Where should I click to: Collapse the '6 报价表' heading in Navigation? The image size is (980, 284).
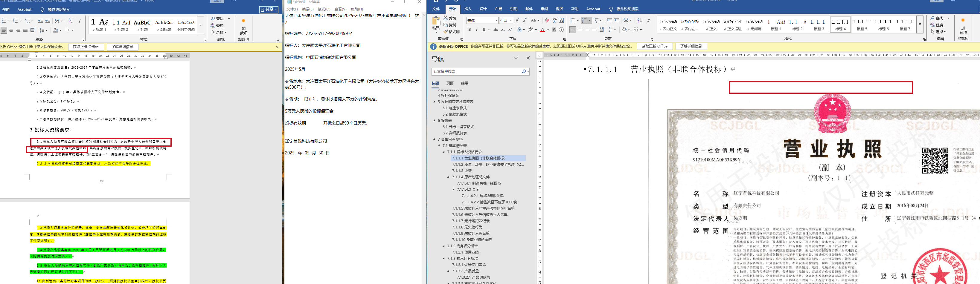coord(434,121)
